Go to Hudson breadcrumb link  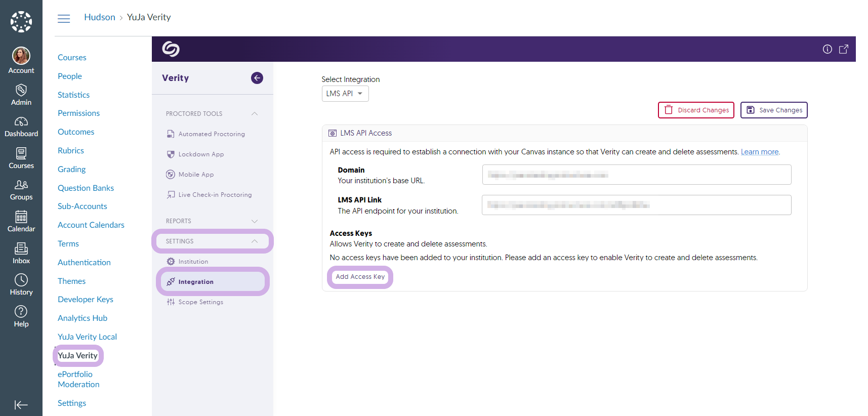[x=100, y=17]
